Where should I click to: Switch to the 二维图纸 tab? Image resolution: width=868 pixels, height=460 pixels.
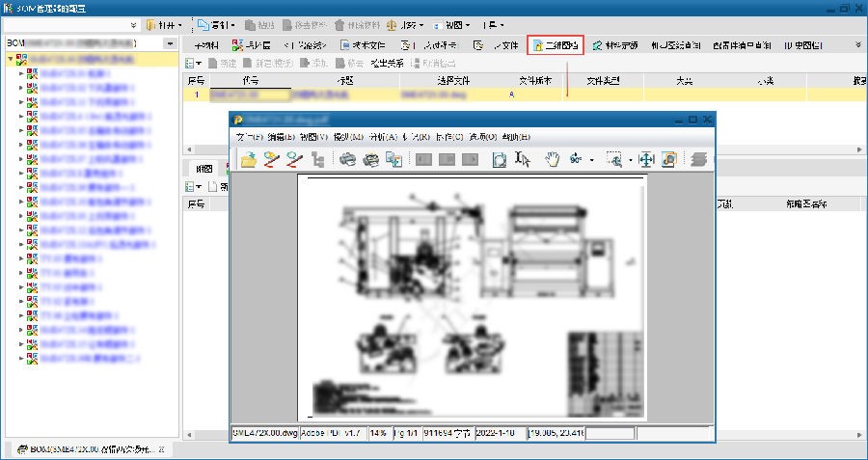click(x=556, y=45)
